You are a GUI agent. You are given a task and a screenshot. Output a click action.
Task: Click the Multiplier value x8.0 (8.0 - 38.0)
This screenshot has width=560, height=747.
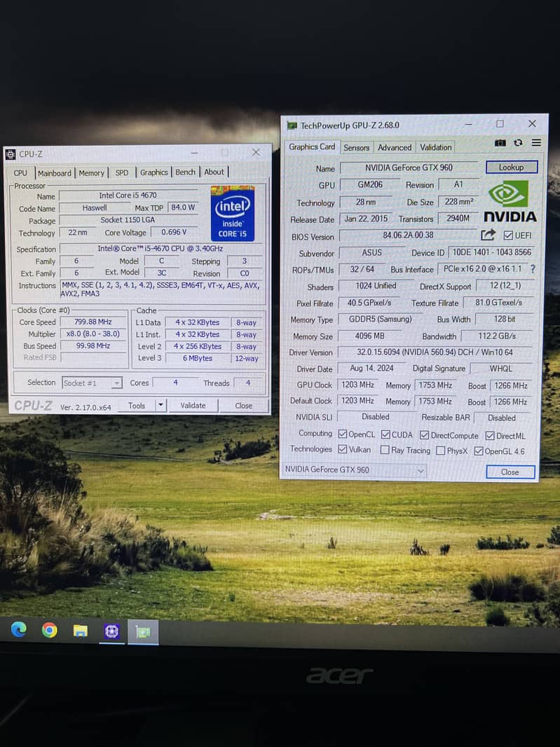tap(93, 334)
